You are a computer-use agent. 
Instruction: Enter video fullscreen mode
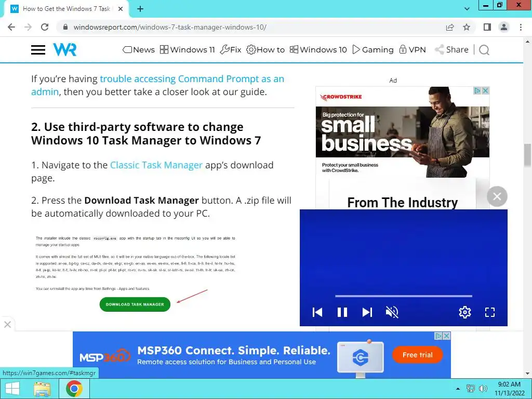tap(489, 312)
